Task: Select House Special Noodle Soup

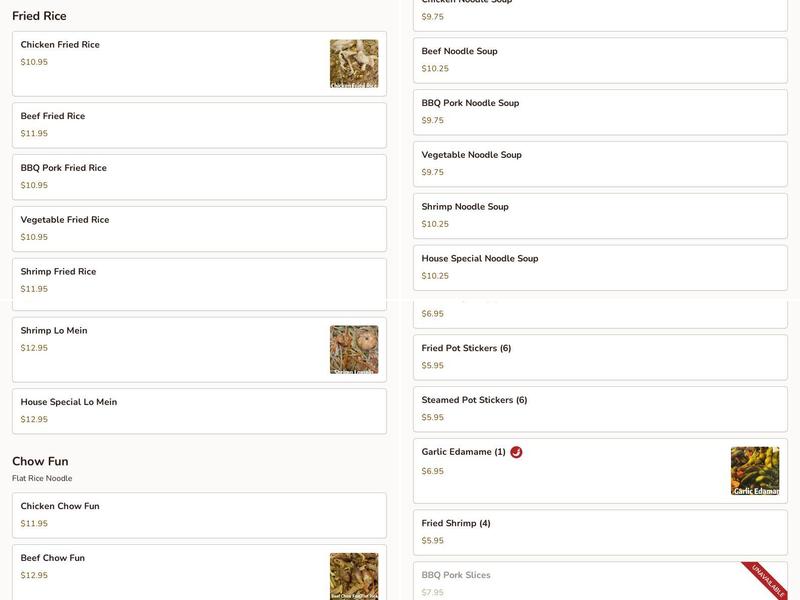Action: [x=601, y=268]
